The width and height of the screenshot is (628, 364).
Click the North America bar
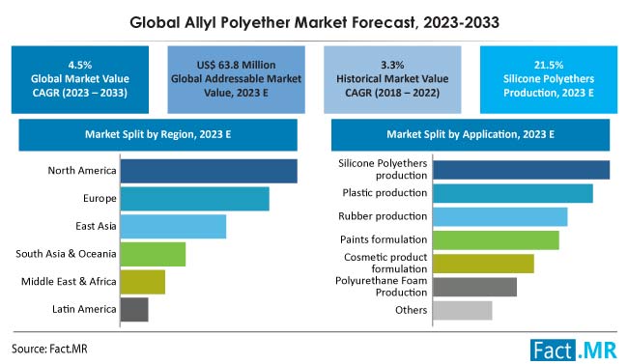[x=209, y=171]
